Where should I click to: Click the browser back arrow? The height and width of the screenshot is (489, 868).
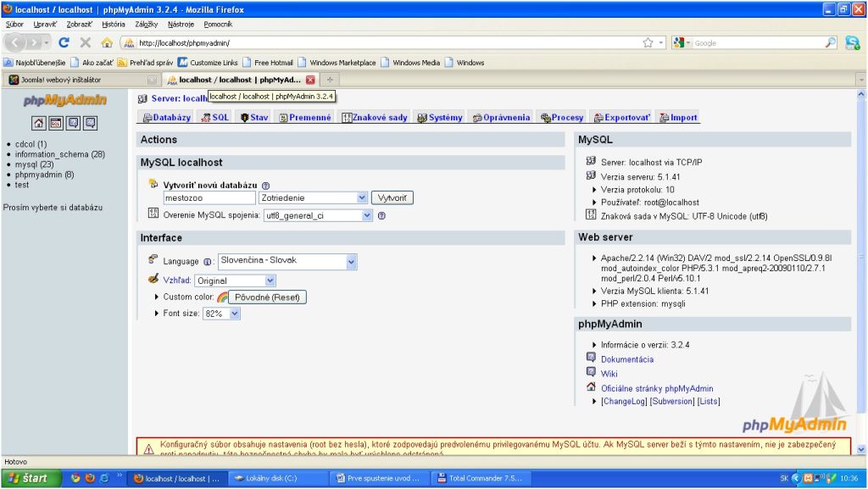tap(15, 42)
